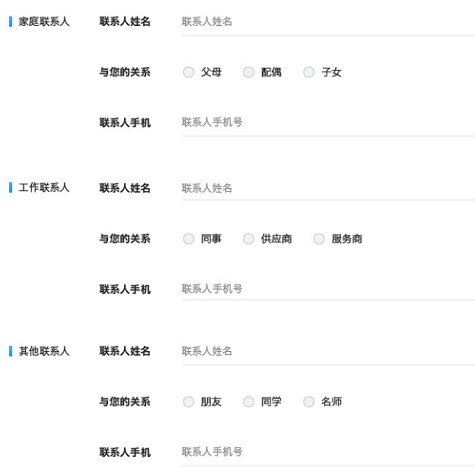This screenshot has width=475, height=476.
Task: Select the 供应商 radio button
Action: (248, 239)
